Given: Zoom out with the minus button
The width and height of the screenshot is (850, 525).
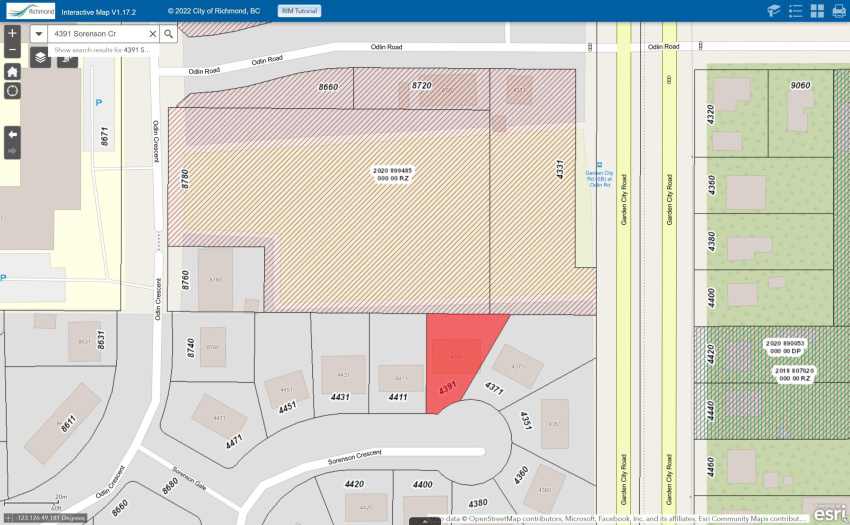Looking at the screenshot, I should (12, 50).
